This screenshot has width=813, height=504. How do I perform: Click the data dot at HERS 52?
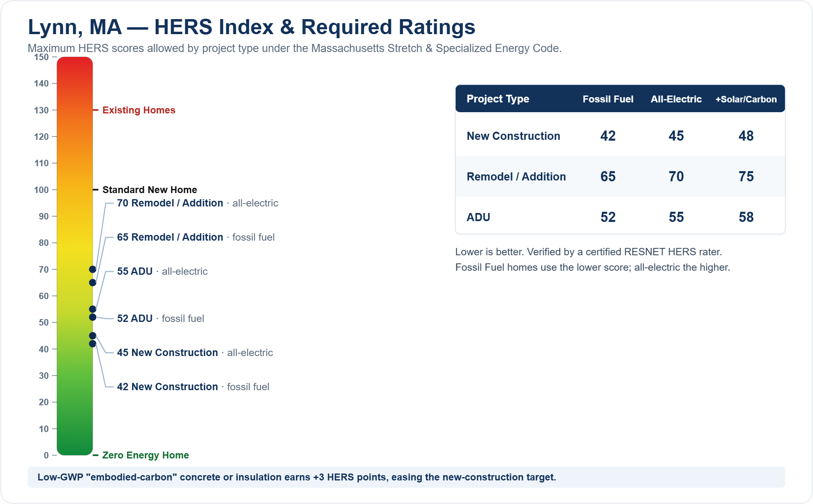(x=93, y=317)
